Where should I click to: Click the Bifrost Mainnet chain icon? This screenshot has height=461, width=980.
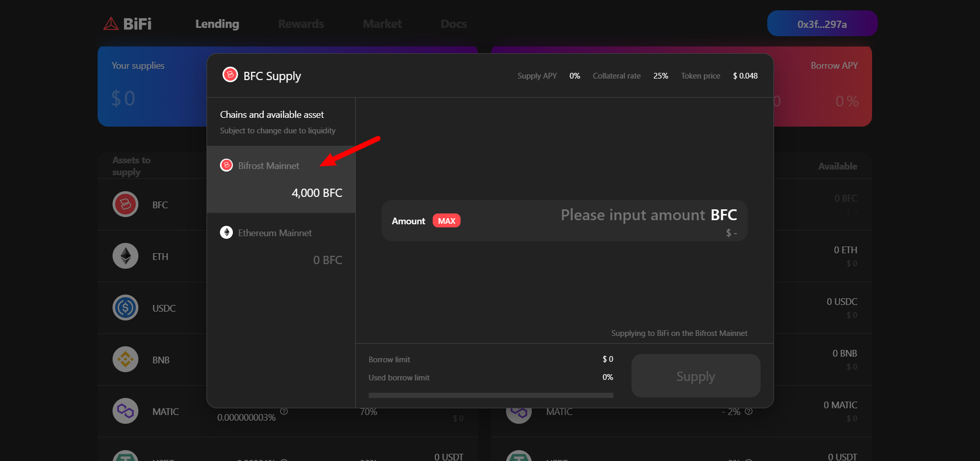226,165
